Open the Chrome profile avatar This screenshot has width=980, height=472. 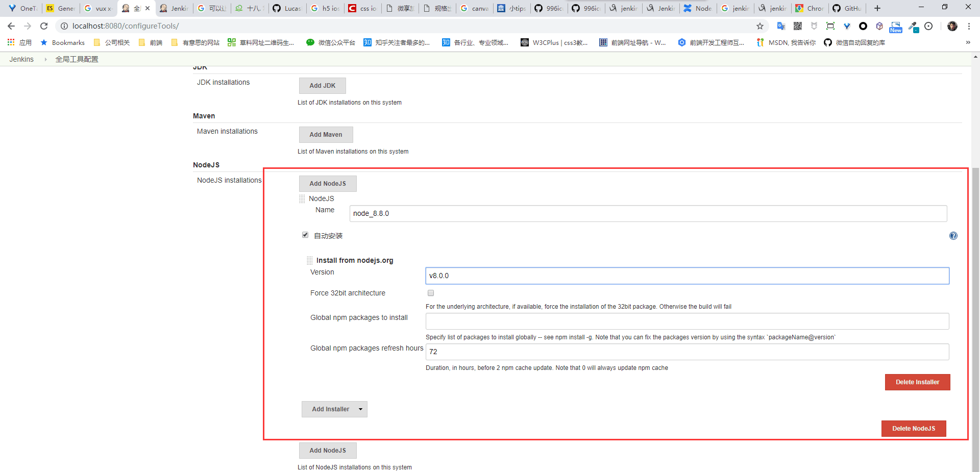pyautogui.click(x=952, y=26)
